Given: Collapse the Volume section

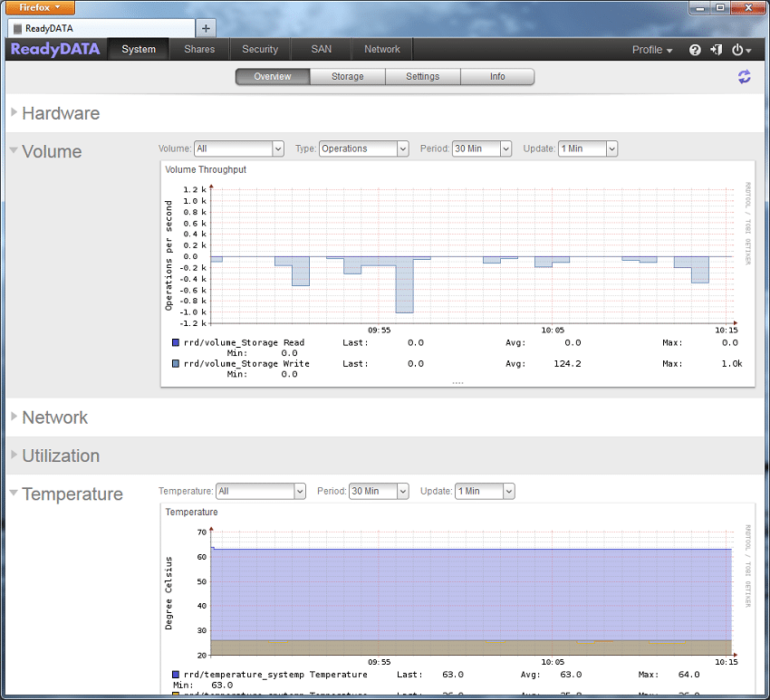Looking at the screenshot, I should tap(14, 150).
